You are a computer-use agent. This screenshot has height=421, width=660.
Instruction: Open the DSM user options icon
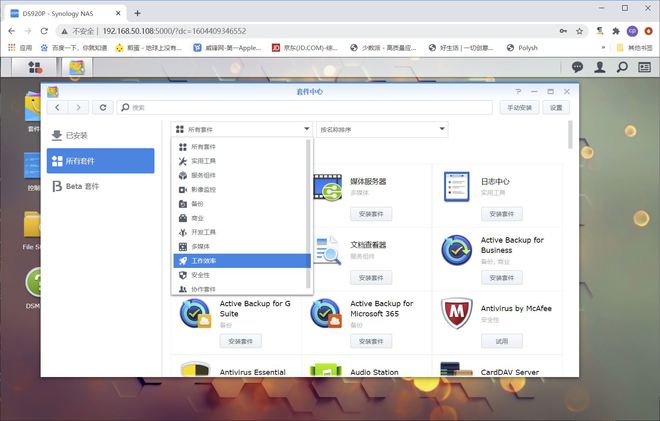[600, 67]
